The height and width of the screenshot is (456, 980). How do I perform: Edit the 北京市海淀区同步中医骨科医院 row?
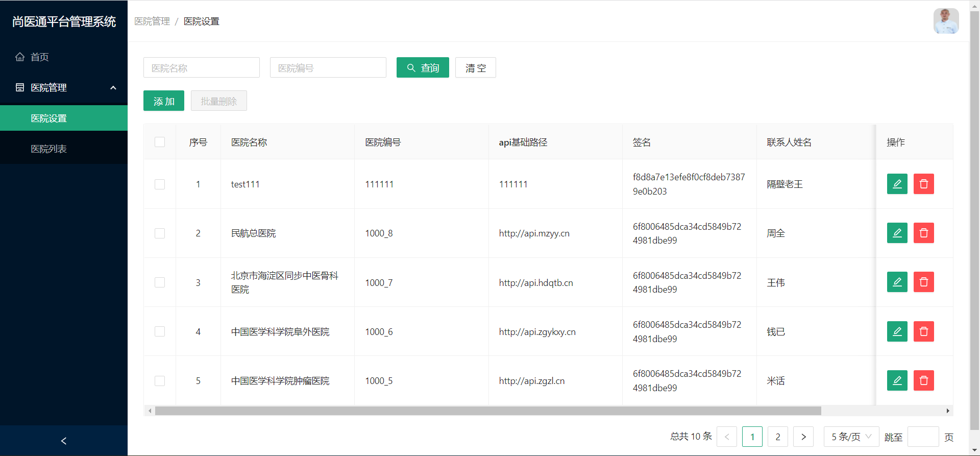(897, 282)
